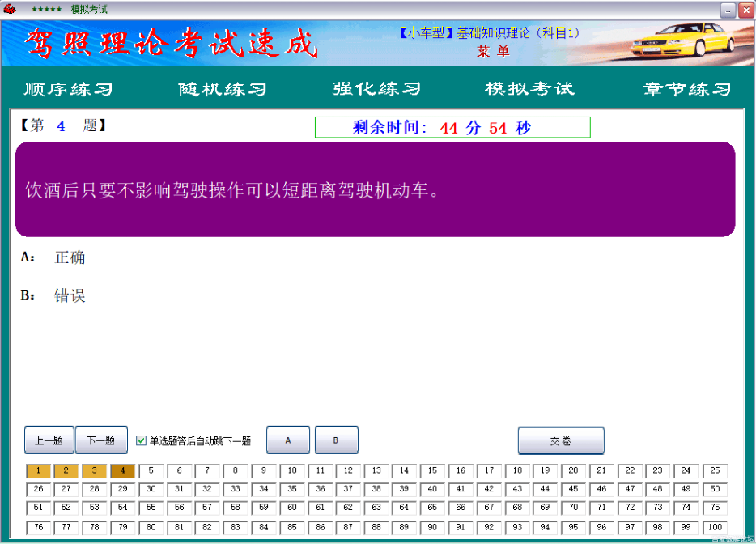Image resolution: width=756 pixels, height=544 pixels.
Task: Open 随机练习 random practice mode
Action: (x=221, y=89)
